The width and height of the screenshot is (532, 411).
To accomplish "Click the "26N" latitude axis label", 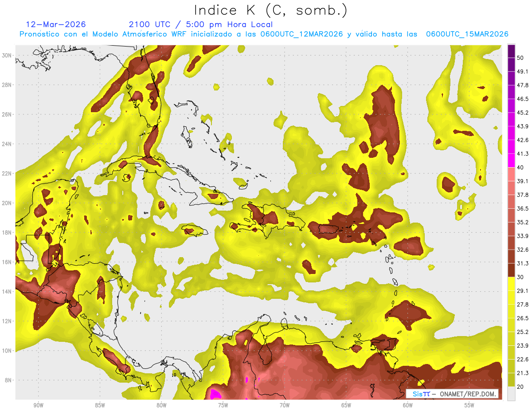I will [7, 114].
